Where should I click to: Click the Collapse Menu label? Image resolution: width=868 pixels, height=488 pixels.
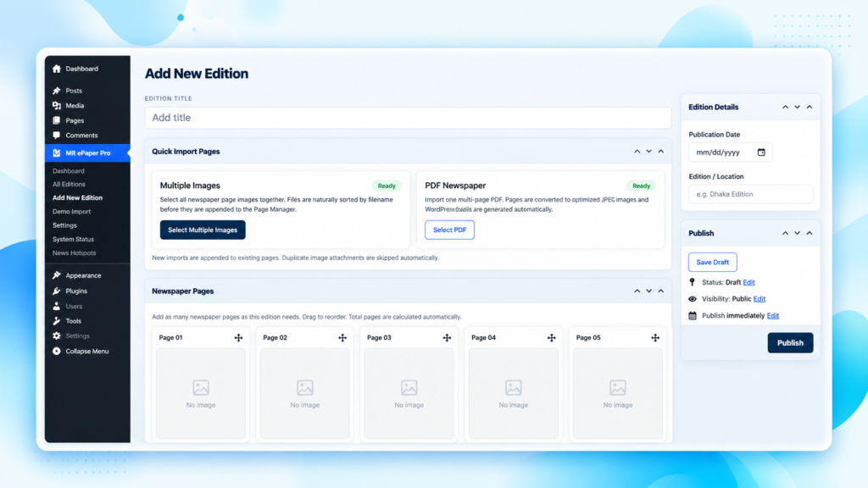point(87,352)
